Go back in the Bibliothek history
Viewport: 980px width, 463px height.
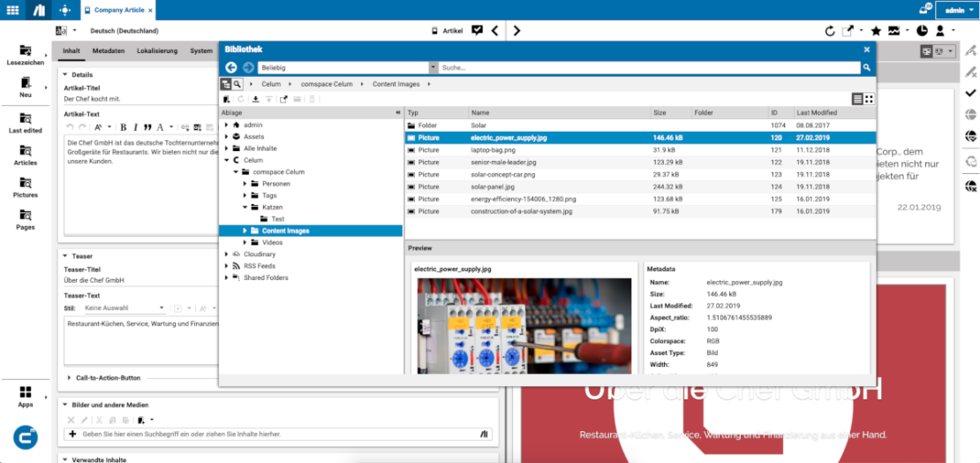tap(231, 67)
